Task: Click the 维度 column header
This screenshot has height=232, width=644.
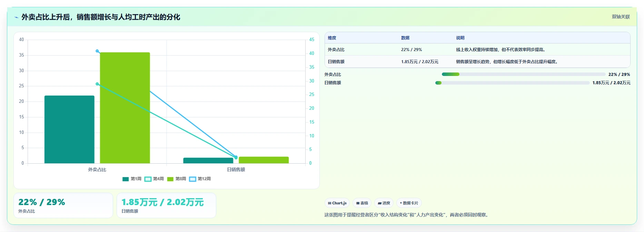Action: [x=332, y=38]
